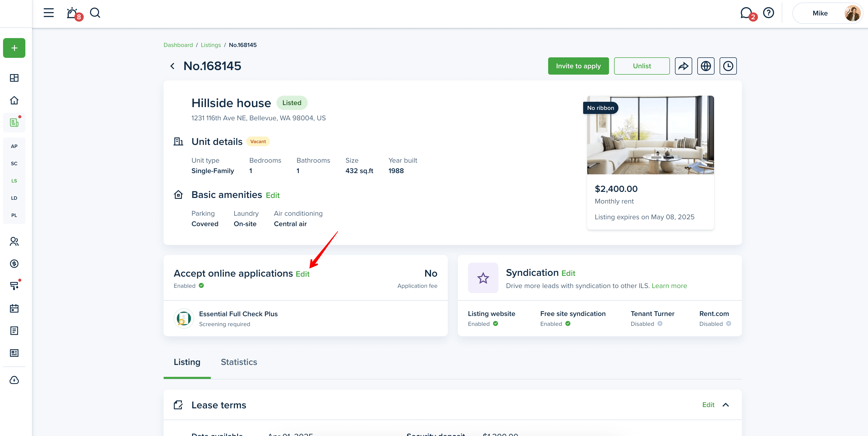This screenshot has height=436, width=868.
Task: Click the Basic amenities house icon
Action: click(178, 195)
